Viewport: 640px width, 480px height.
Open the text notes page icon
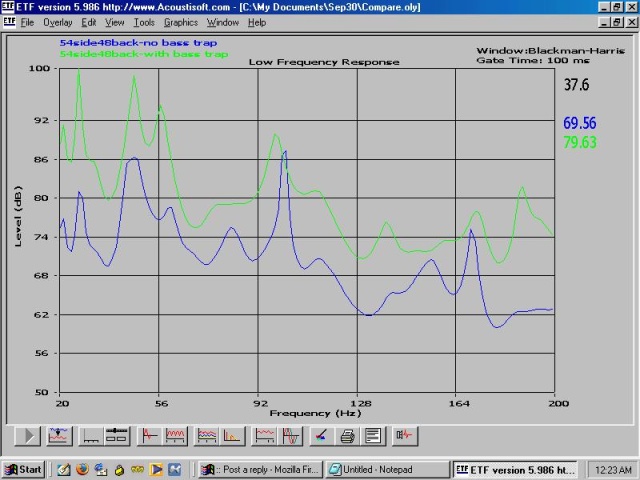click(x=373, y=436)
